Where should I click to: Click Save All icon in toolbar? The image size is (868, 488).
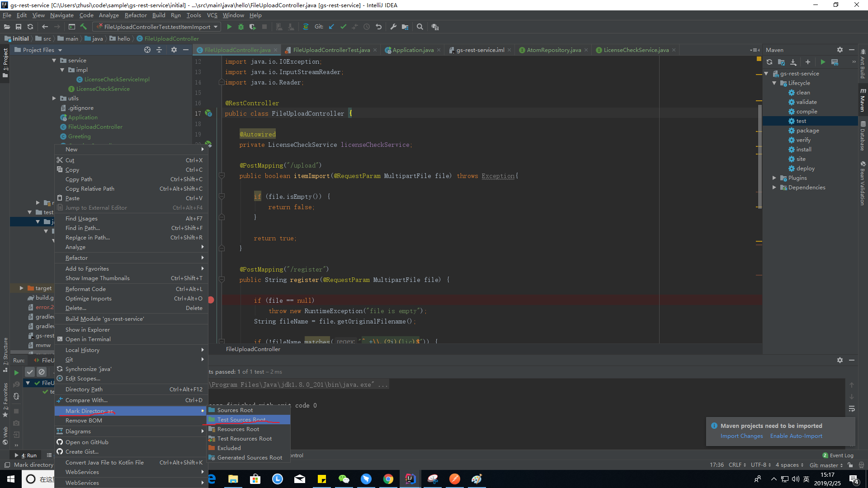pyautogui.click(x=19, y=27)
